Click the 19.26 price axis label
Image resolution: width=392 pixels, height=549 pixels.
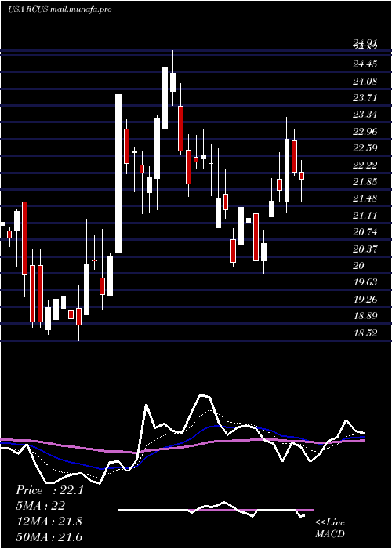tap(365, 300)
